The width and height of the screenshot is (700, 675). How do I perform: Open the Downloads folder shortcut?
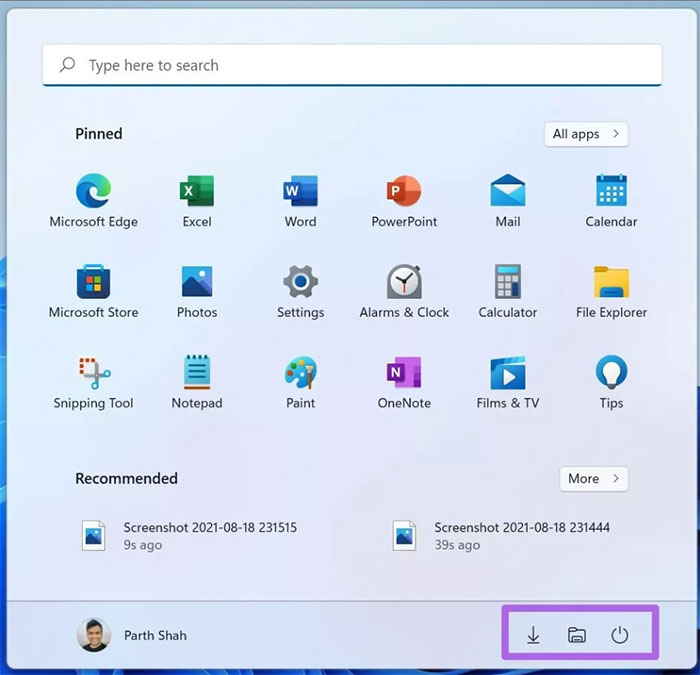pyautogui.click(x=533, y=635)
